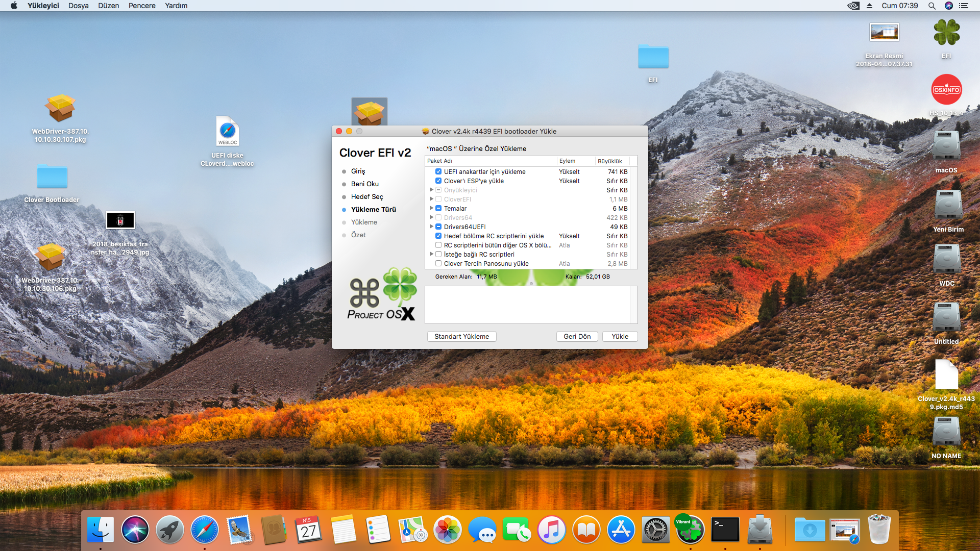
Task: Expand the Temalar package group
Action: click(x=431, y=208)
